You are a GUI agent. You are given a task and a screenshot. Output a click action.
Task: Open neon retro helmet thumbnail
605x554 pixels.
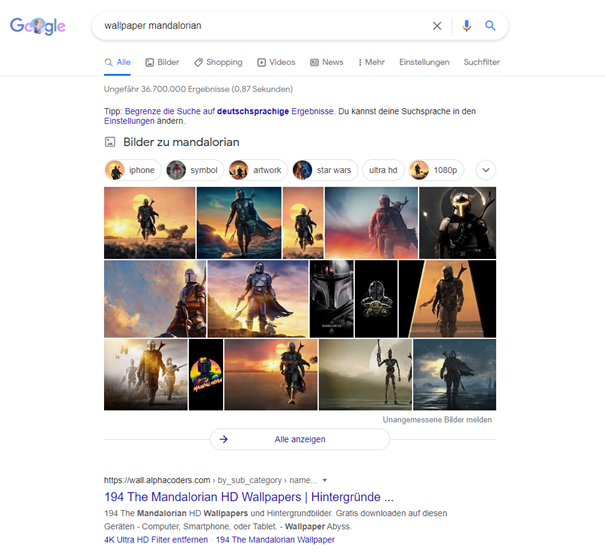pyautogui.click(x=206, y=375)
